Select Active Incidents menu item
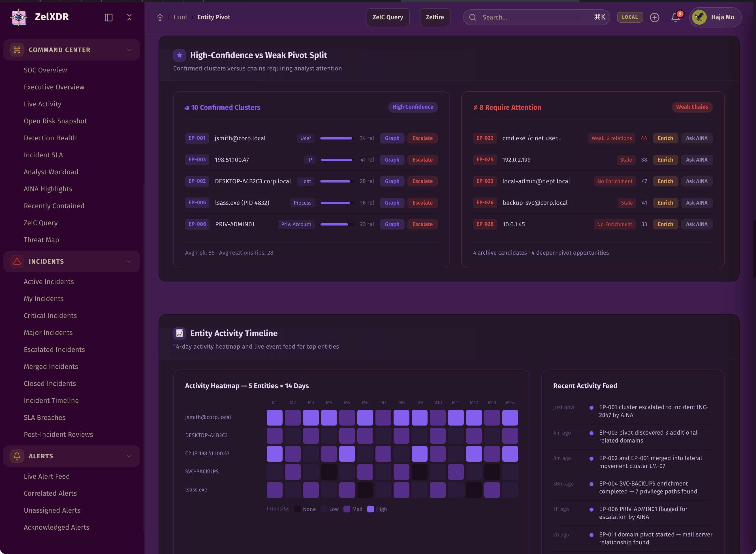 pos(49,282)
